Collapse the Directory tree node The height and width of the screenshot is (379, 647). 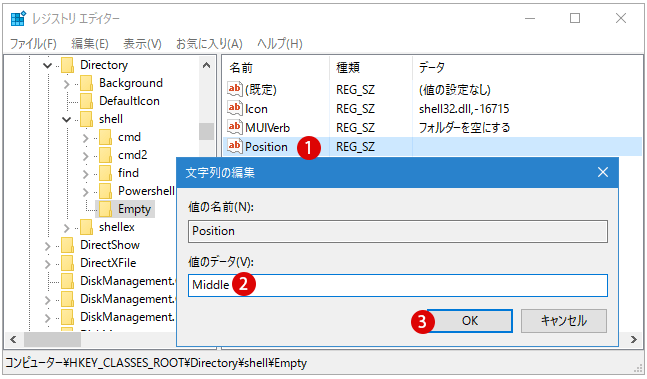(x=47, y=65)
